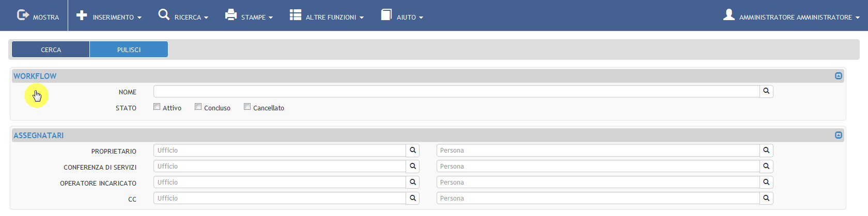The width and height of the screenshot is (868, 216).
Task: Click Persona search icon for Operatore Incaricato
Action: click(766, 182)
